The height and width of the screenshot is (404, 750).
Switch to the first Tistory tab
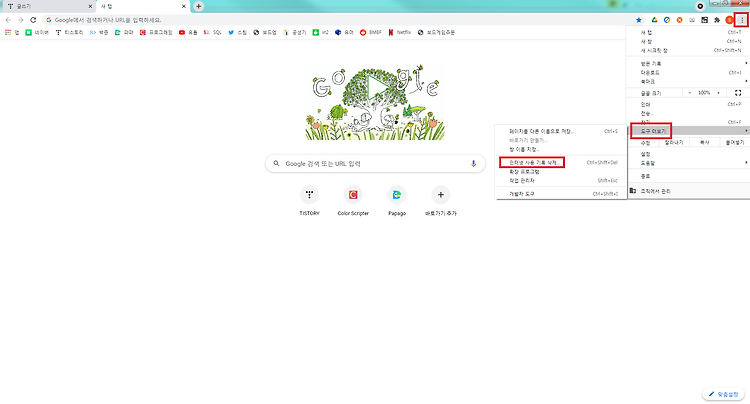48,7
